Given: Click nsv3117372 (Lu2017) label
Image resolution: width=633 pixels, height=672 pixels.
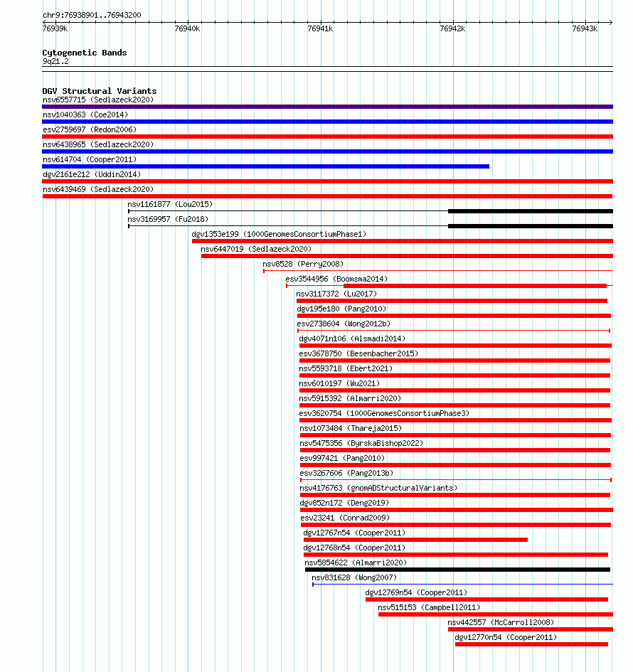Looking at the screenshot, I should pyautogui.click(x=336, y=294).
